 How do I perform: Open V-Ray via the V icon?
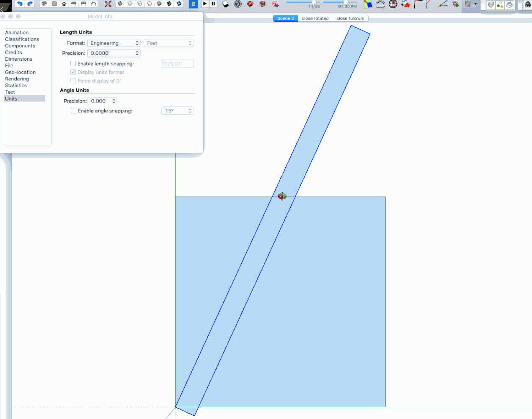[x=238, y=4]
